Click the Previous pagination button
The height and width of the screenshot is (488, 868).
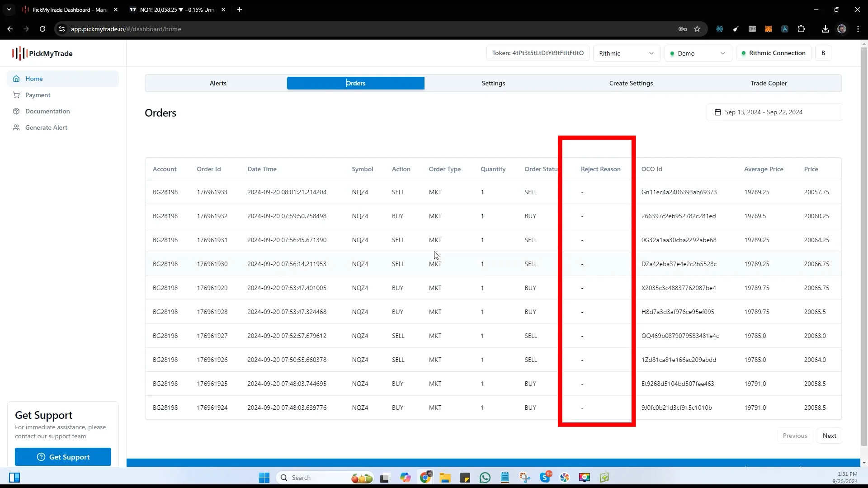[x=795, y=436]
